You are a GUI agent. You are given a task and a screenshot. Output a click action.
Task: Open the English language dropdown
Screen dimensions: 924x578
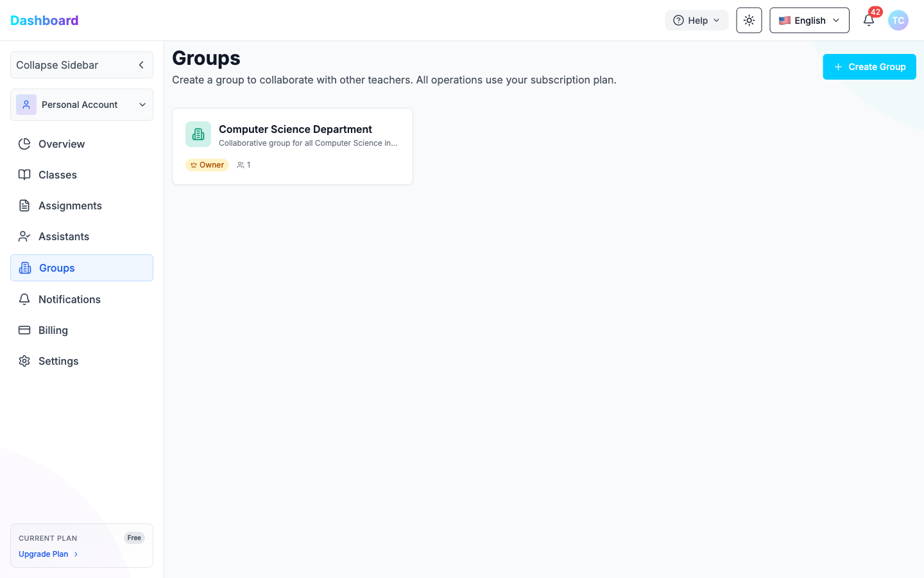(809, 20)
